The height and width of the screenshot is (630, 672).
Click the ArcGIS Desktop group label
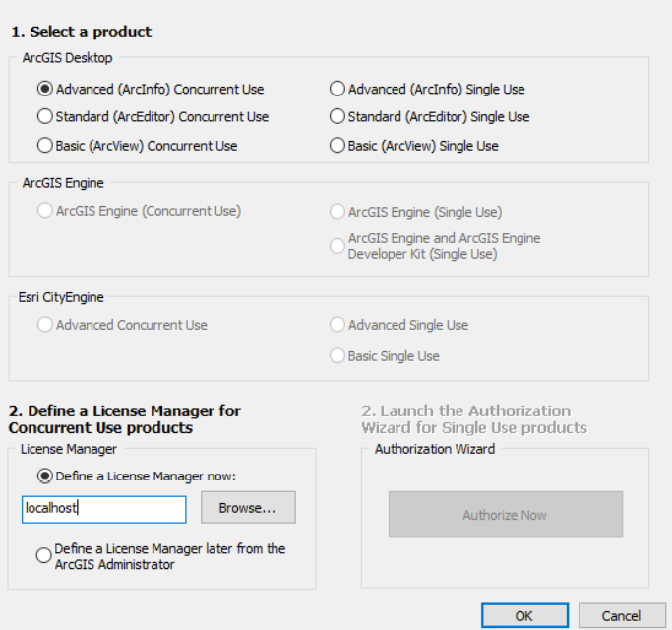(x=67, y=58)
